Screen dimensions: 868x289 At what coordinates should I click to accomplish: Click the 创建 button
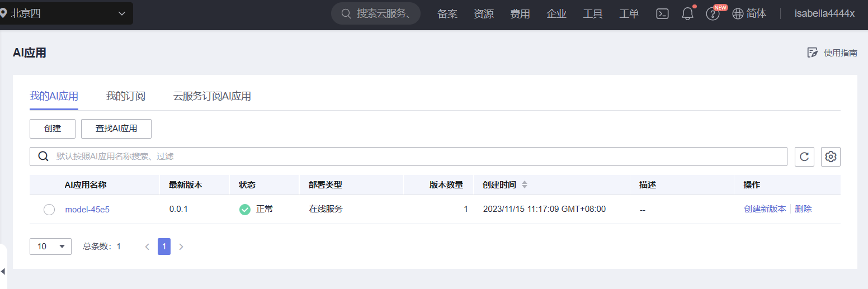point(53,128)
